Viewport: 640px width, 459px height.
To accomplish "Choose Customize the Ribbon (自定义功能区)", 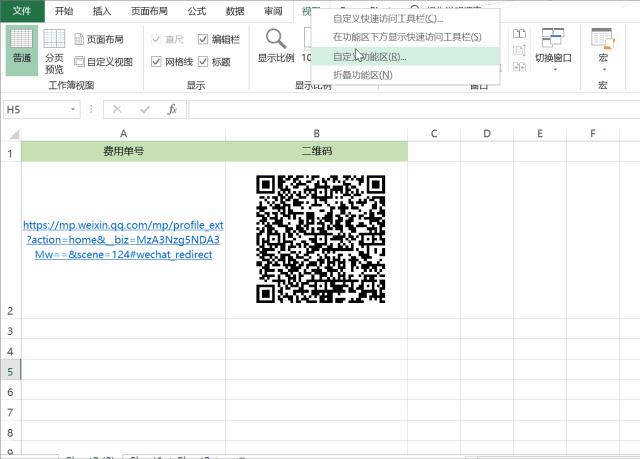I will [x=406, y=56].
